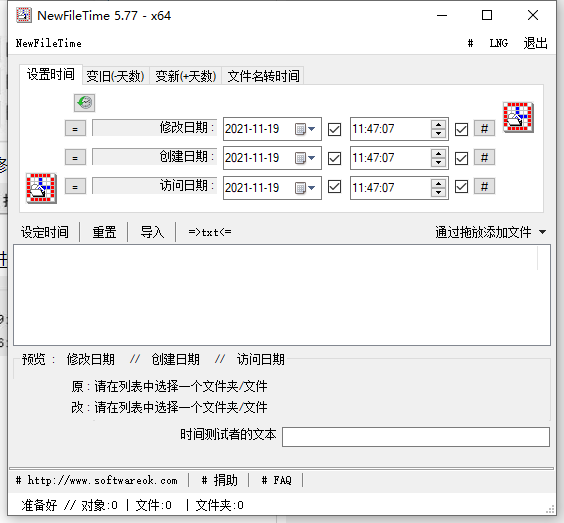Click the resize grip at bottom right corner
The height and width of the screenshot is (523, 564).
(550, 509)
